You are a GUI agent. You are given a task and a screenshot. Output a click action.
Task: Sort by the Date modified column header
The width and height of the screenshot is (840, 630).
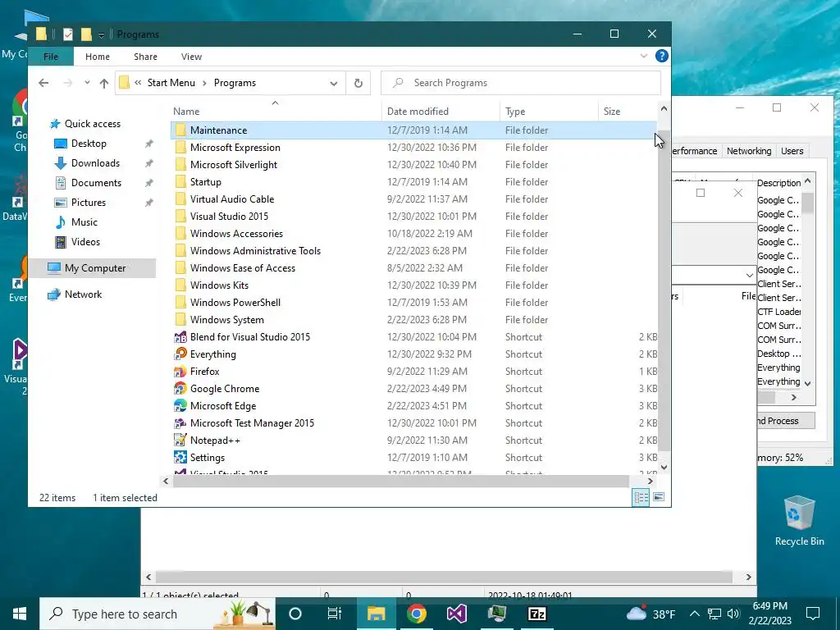tap(441, 111)
